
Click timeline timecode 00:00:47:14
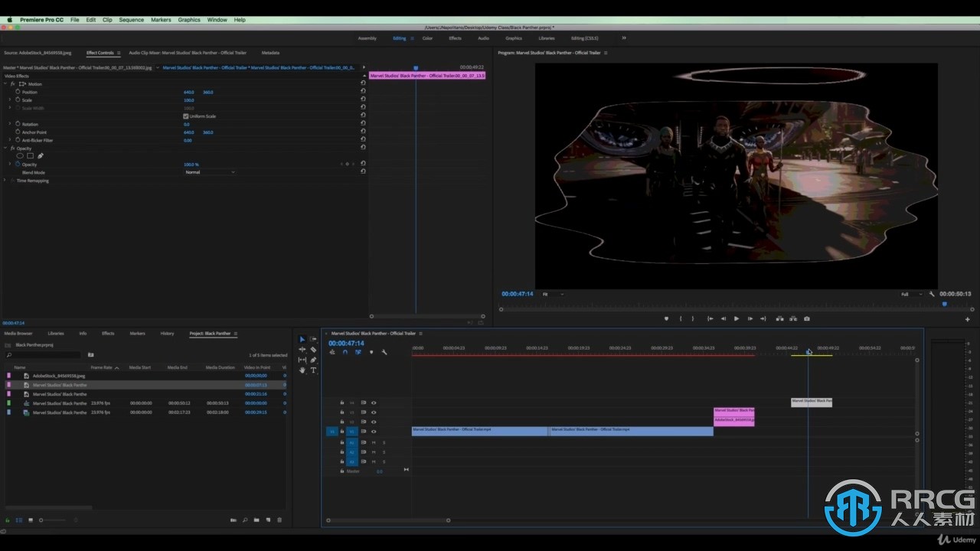coord(346,344)
